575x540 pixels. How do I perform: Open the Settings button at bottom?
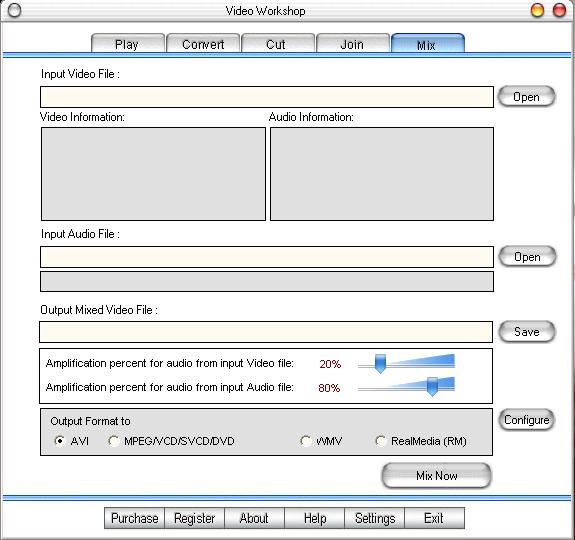(x=374, y=518)
